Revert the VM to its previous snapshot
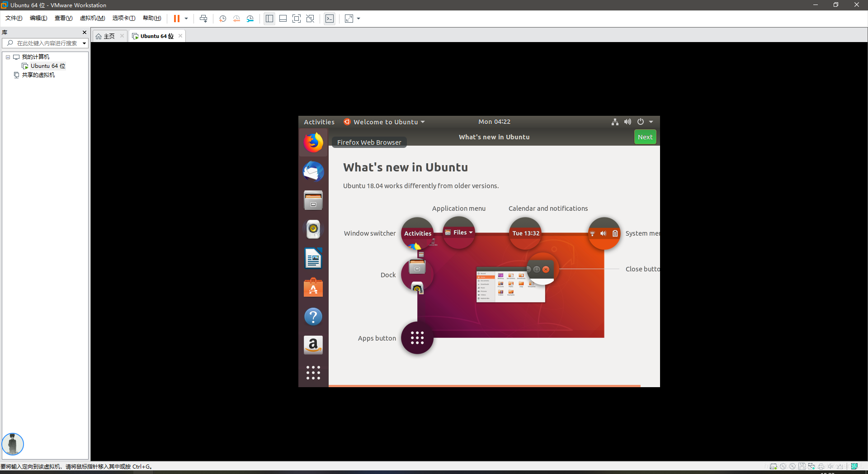The image size is (868, 474). (236, 19)
